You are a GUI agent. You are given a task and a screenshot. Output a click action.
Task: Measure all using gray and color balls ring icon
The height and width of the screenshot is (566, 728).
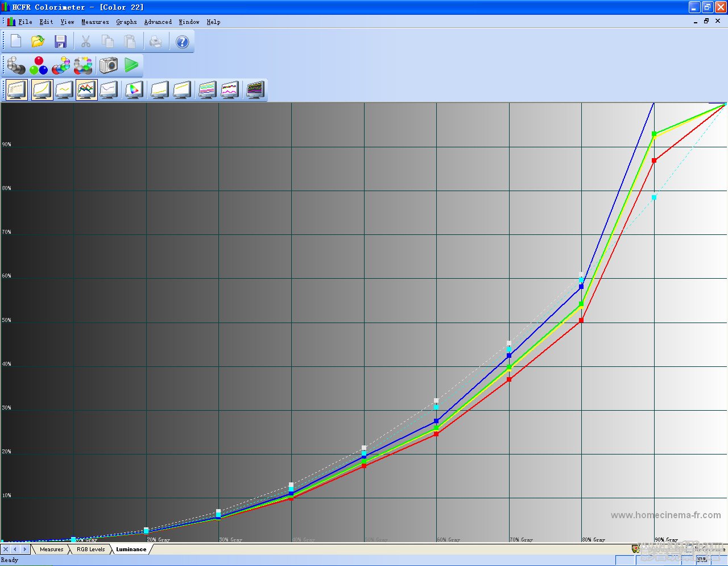click(x=84, y=65)
